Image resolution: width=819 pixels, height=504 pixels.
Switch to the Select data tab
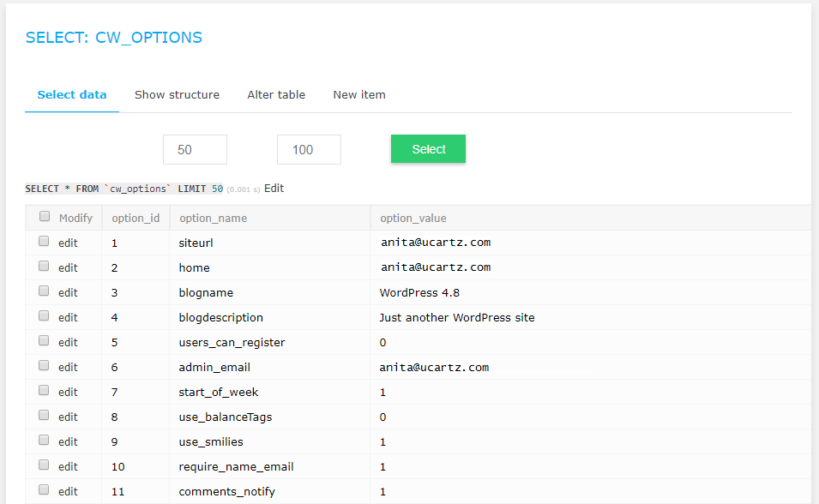(72, 95)
